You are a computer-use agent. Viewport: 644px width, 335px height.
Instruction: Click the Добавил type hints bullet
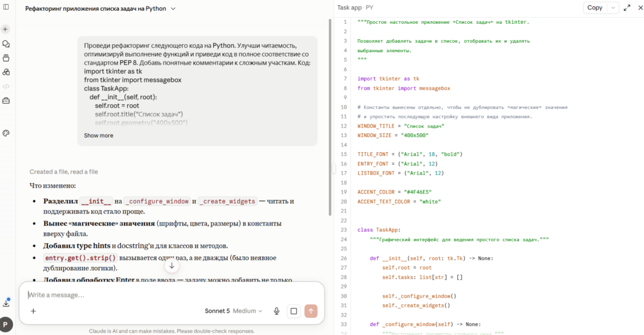tap(136, 246)
